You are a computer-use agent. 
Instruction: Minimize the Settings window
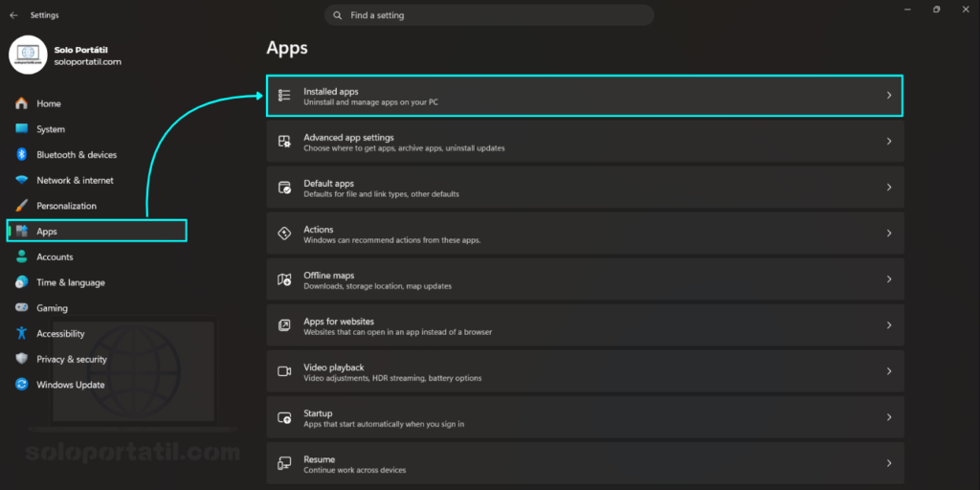[907, 10]
